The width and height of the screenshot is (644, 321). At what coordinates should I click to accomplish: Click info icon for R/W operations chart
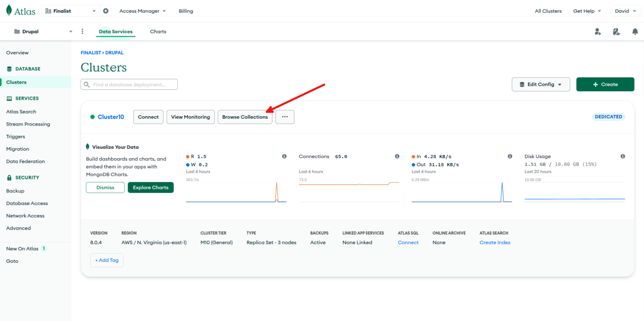pos(284,156)
